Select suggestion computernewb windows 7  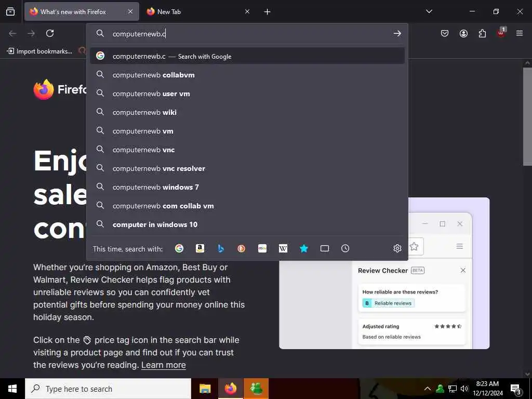click(247, 187)
